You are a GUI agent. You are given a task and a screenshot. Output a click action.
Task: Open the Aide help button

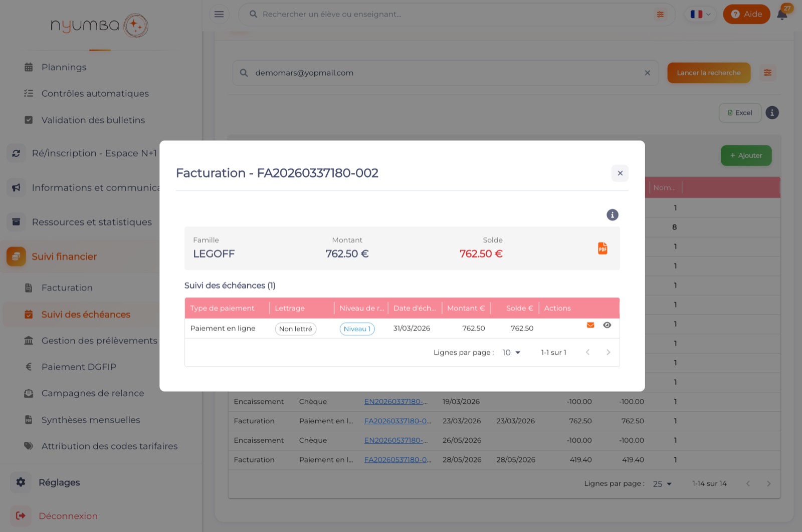tap(746, 14)
